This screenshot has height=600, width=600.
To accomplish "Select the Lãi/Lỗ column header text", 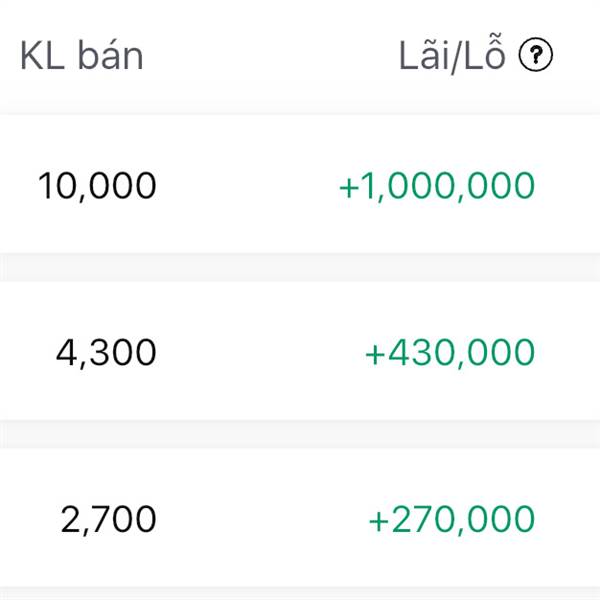I will pyautogui.click(x=453, y=56).
